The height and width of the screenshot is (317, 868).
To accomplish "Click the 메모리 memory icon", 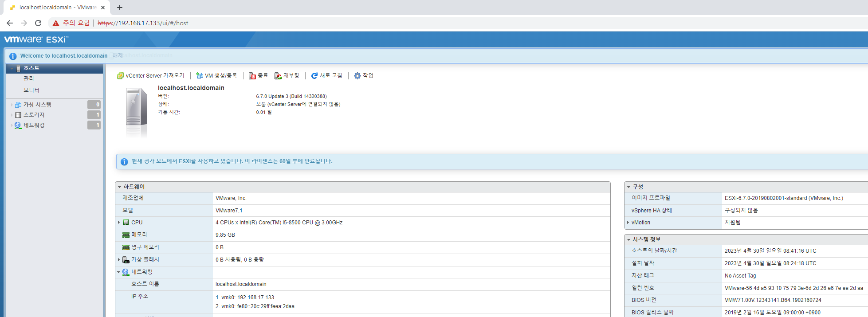I will point(126,235).
